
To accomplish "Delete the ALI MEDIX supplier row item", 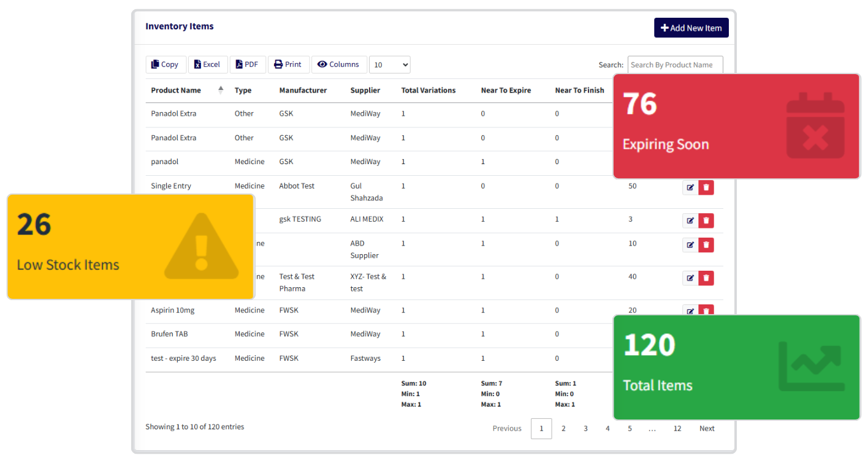I will coord(706,220).
